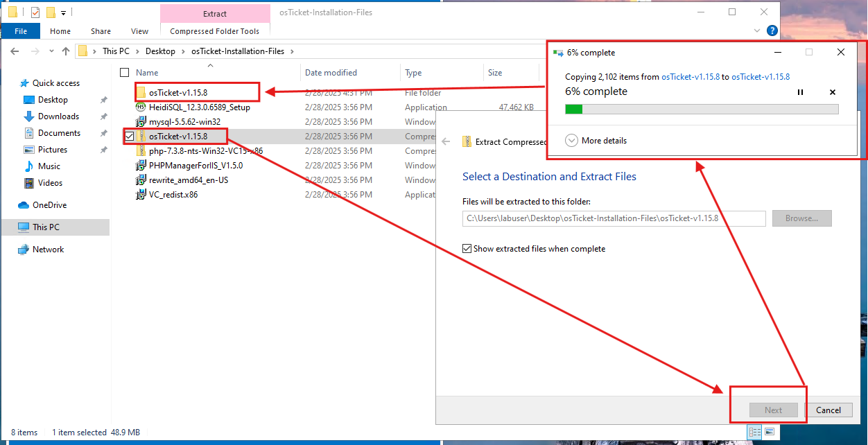This screenshot has width=868, height=445.
Task: Click the osTicket-v1.15.8 zip archive icon
Action: point(141,137)
